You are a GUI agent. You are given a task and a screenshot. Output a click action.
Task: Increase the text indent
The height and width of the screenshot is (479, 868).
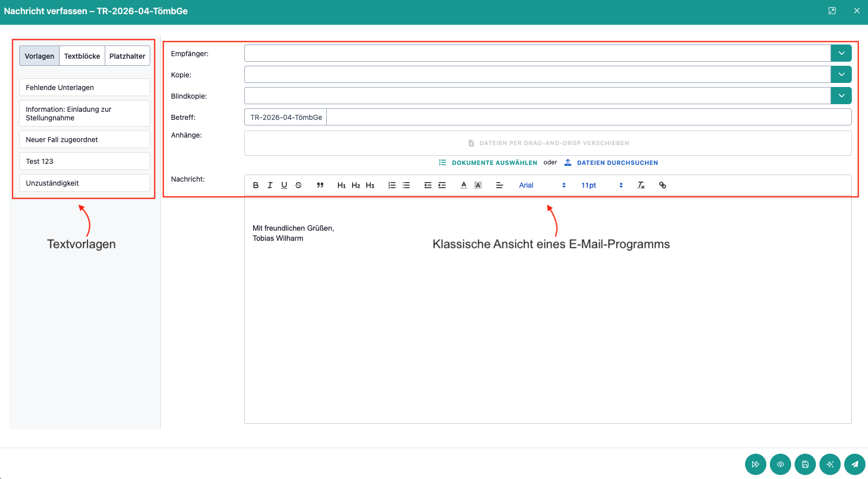[442, 185]
